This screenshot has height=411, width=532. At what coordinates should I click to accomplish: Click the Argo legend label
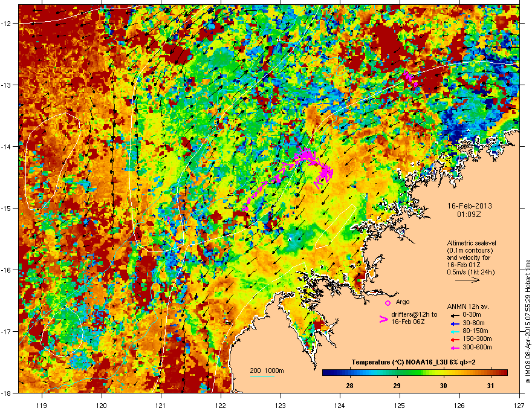[403, 302]
